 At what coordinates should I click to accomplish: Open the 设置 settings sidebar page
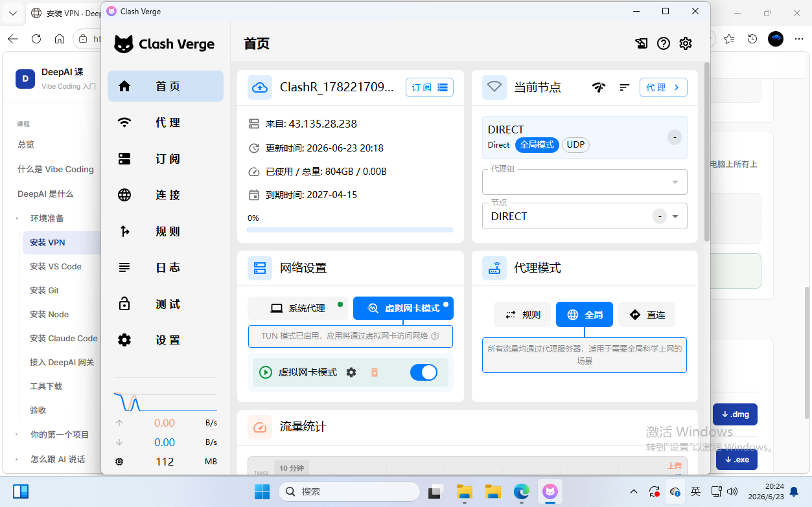(165, 340)
